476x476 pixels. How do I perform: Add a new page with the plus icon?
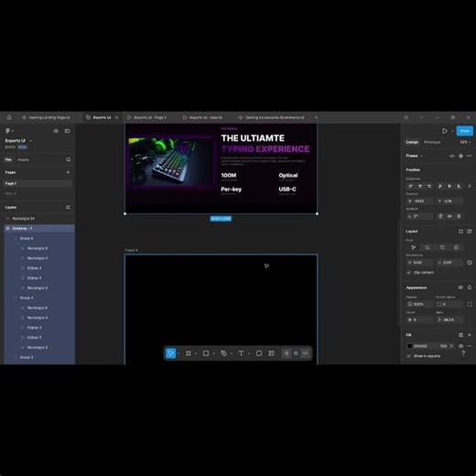pyautogui.click(x=68, y=172)
